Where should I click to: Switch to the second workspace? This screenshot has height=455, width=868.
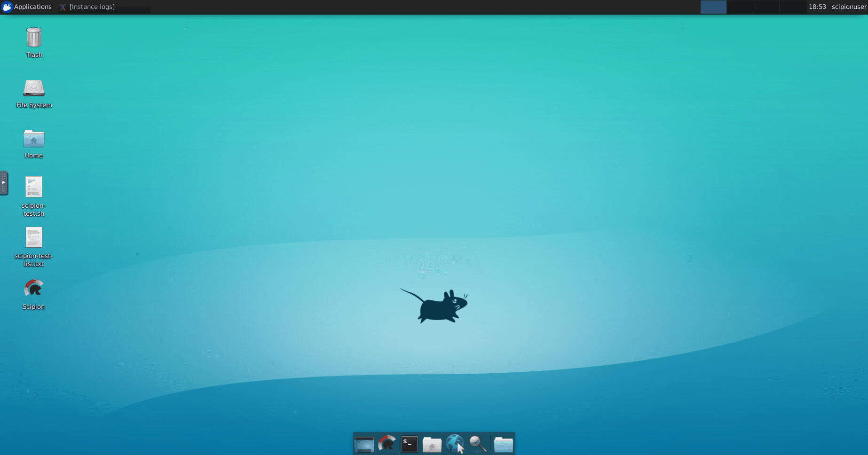coord(740,7)
